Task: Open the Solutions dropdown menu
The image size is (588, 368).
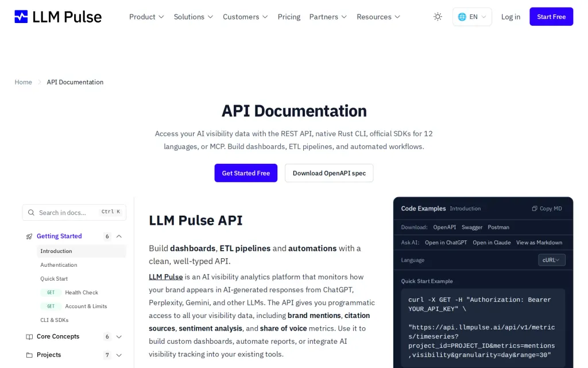Action: click(194, 17)
